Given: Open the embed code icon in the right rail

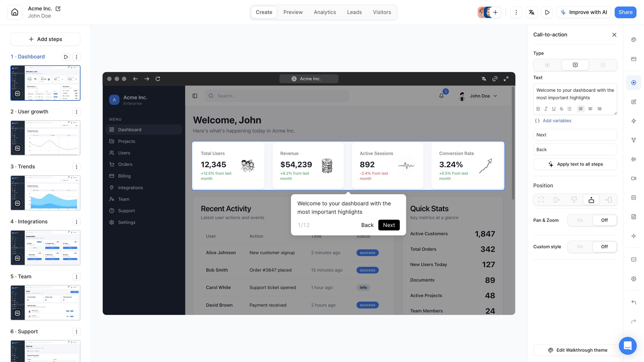Looking at the screenshot, I should 634,198.
